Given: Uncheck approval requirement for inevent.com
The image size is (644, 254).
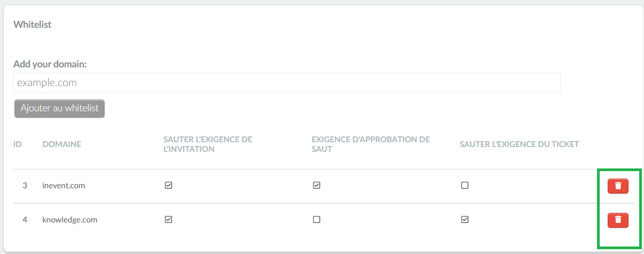Looking at the screenshot, I should coord(317,186).
